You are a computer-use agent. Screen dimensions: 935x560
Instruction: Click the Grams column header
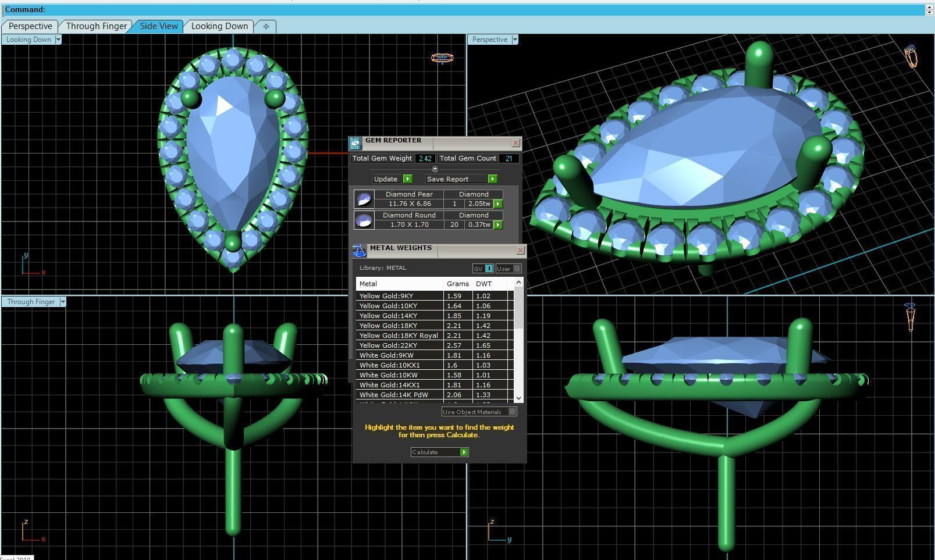(x=458, y=284)
